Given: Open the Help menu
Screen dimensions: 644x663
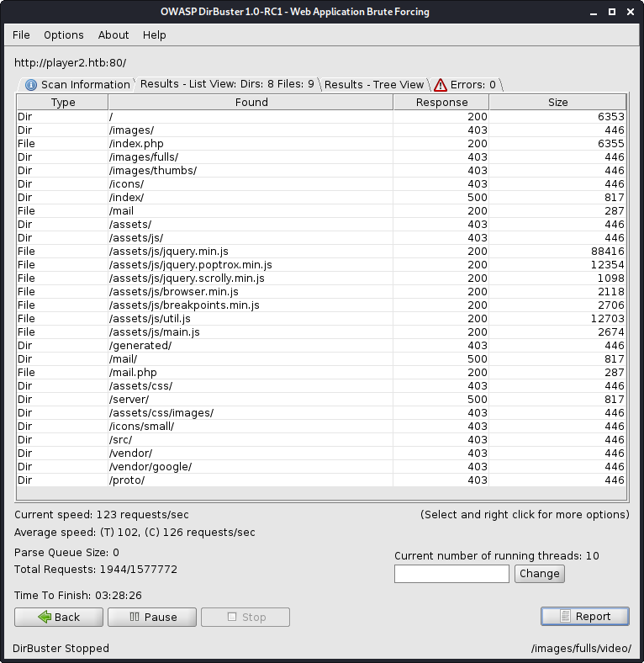Looking at the screenshot, I should coord(155,35).
